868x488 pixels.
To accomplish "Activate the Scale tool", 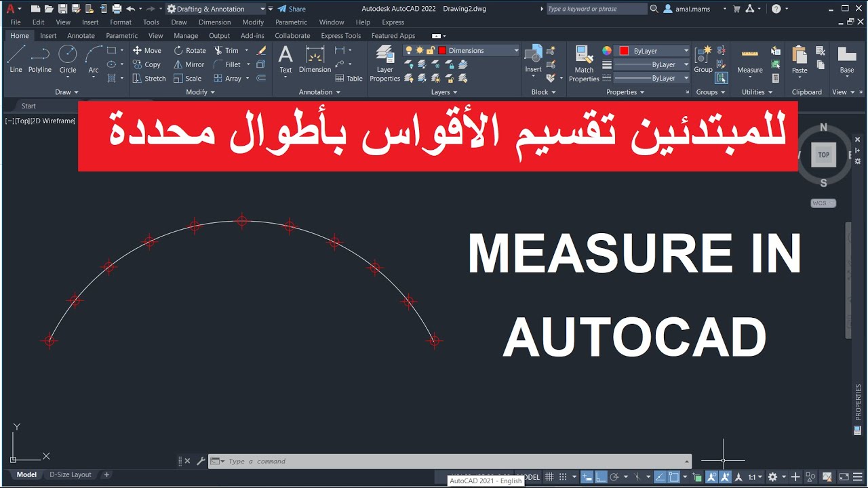I will pos(187,79).
